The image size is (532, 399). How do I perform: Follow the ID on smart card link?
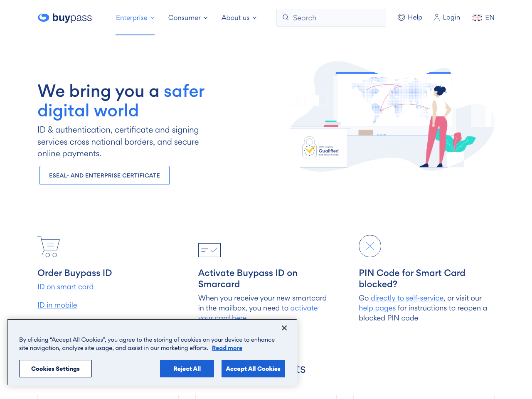click(x=65, y=287)
